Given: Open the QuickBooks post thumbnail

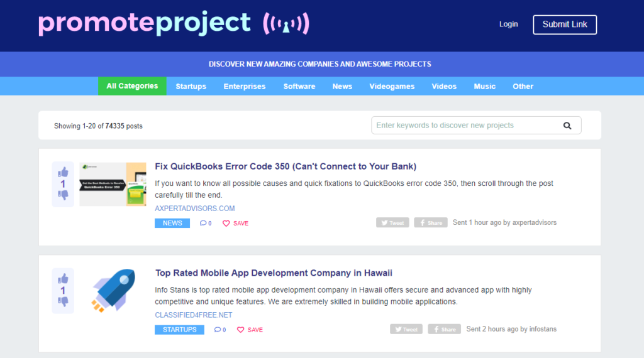Looking at the screenshot, I should tap(113, 184).
